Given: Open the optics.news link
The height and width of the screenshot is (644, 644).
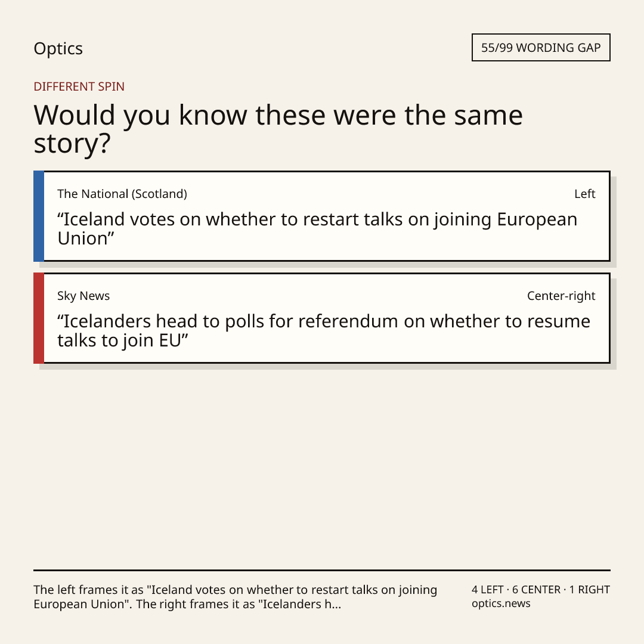Looking at the screenshot, I should (x=501, y=603).
